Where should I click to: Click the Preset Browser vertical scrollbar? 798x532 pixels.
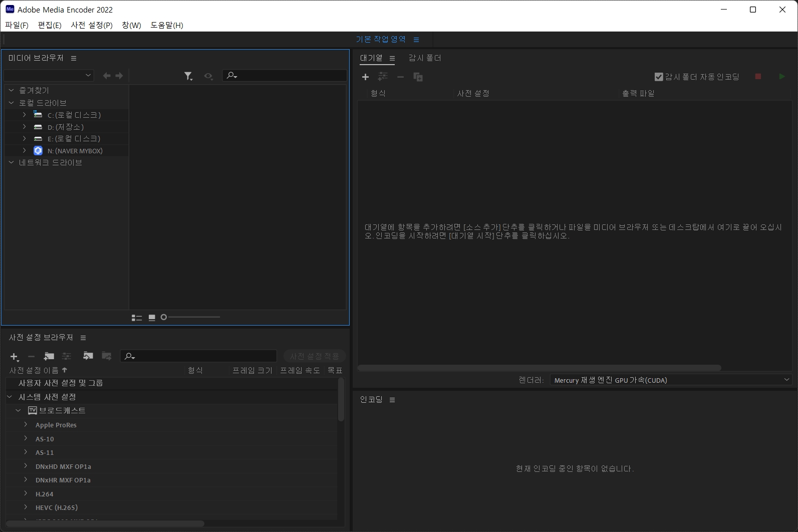pos(341,400)
